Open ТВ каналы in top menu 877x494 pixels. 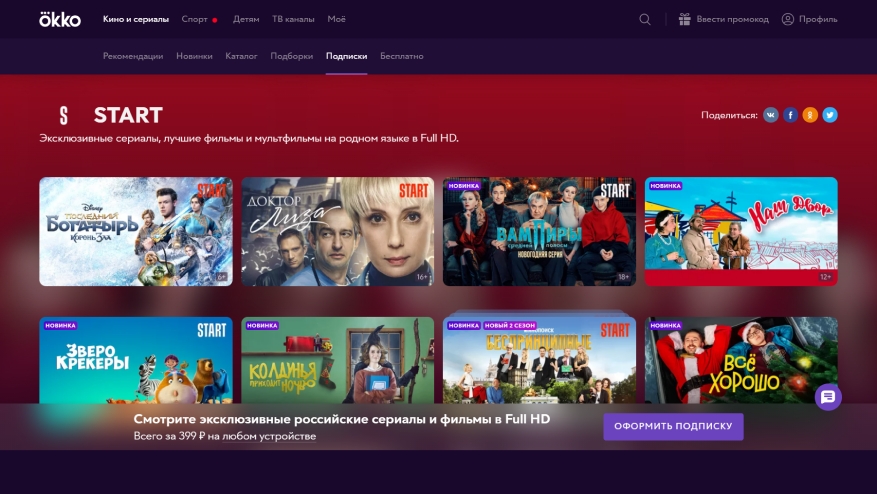293,19
